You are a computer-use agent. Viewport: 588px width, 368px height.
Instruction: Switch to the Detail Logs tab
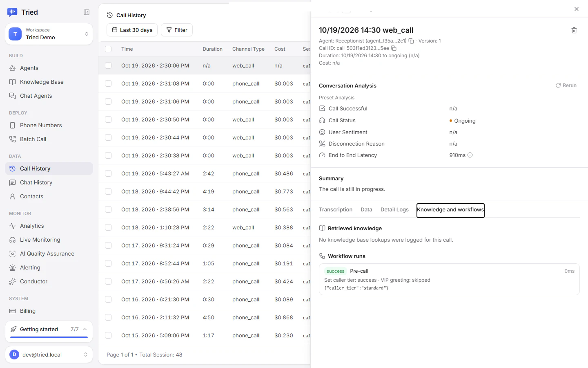[394, 210]
